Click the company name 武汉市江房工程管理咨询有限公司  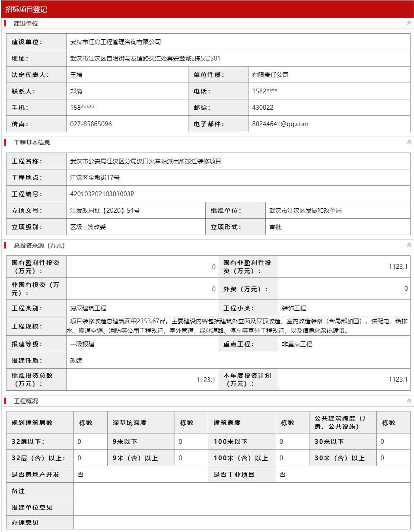(x=115, y=42)
